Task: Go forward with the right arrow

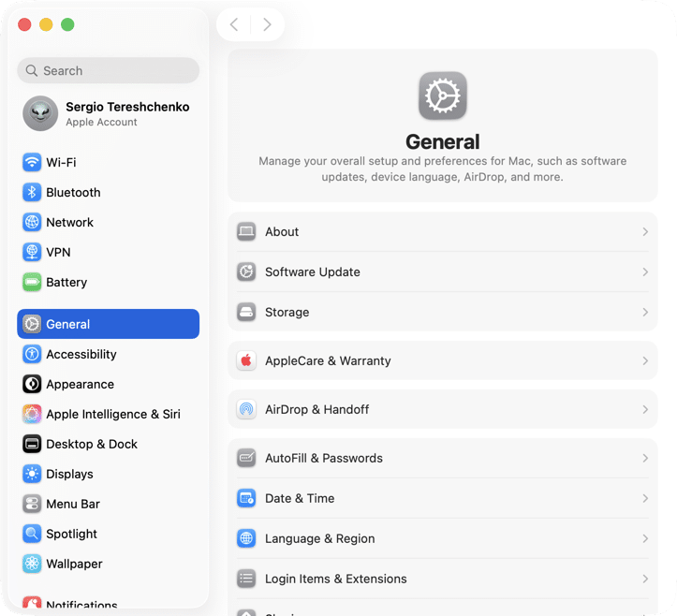Action: 267,24
